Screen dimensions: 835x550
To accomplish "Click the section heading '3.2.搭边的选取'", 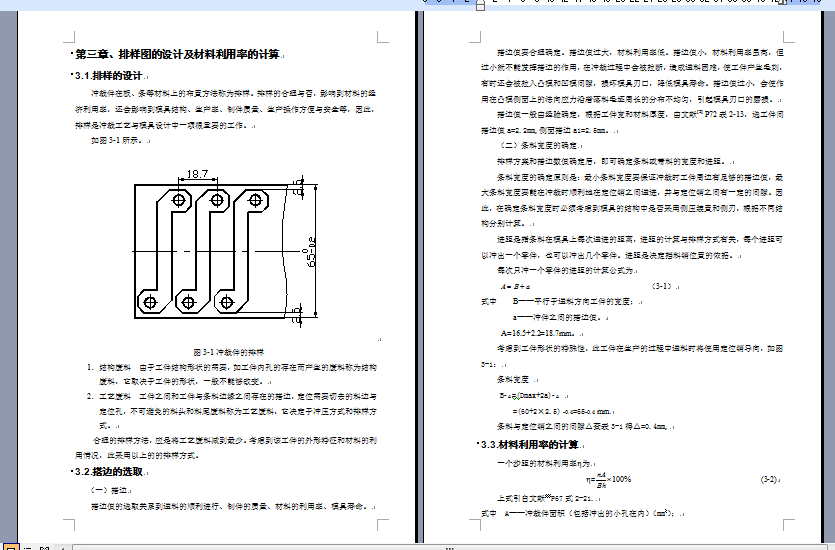I will [109, 472].
